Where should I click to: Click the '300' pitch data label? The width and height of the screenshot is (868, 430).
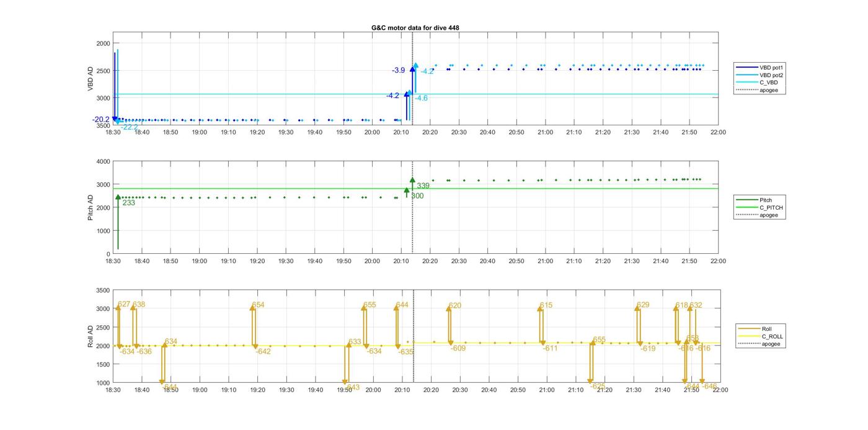pos(417,196)
